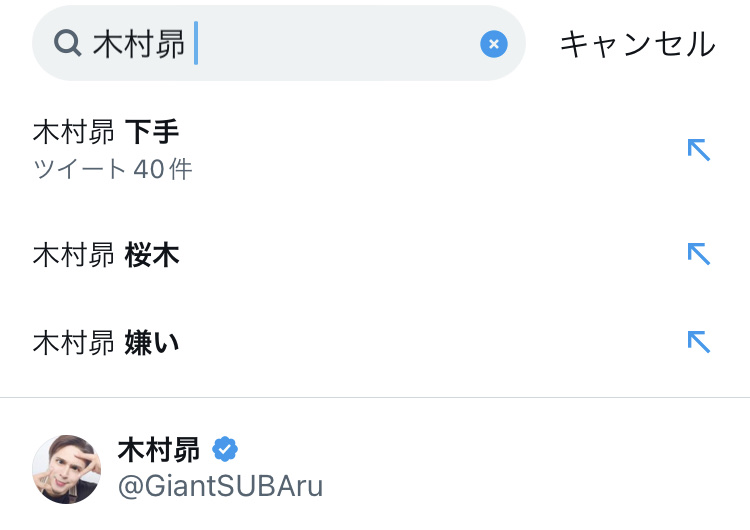
Task: Tap the arrow icon beside 木村昴 嫌い
Action: [x=698, y=342]
